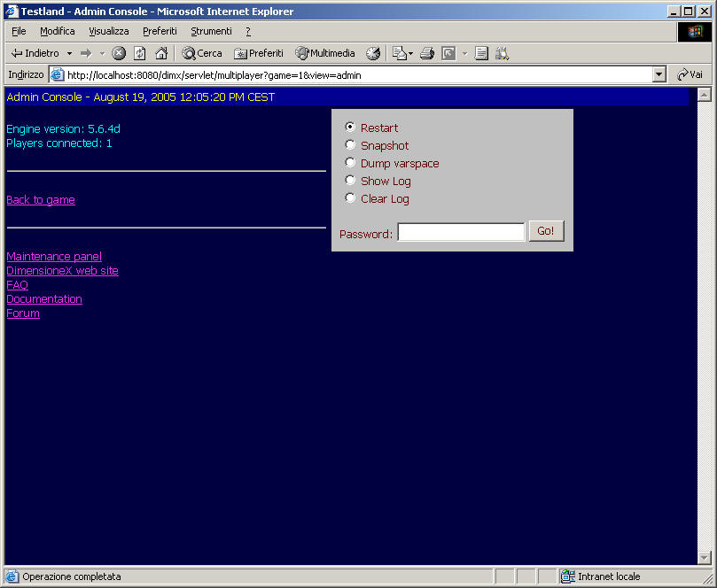The image size is (717, 588).
Task: Click the URL text in the address bar
Action: (x=214, y=75)
